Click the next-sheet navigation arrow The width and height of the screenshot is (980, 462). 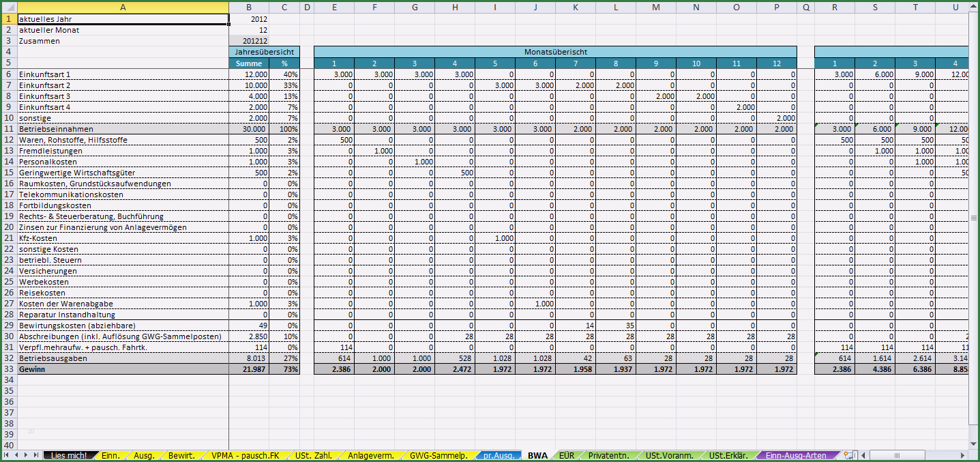(26, 455)
